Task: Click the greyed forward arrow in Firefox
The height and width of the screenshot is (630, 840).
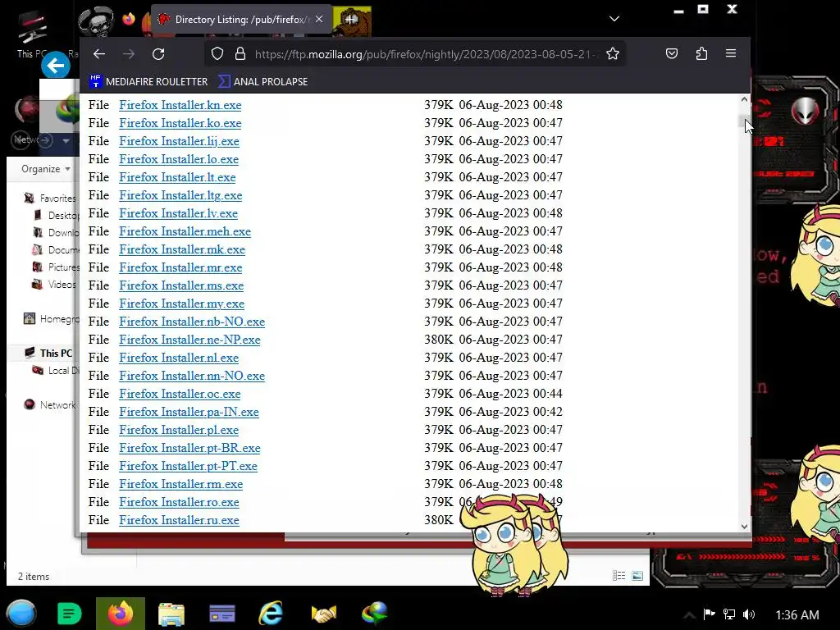Action: [x=129, y=53]
